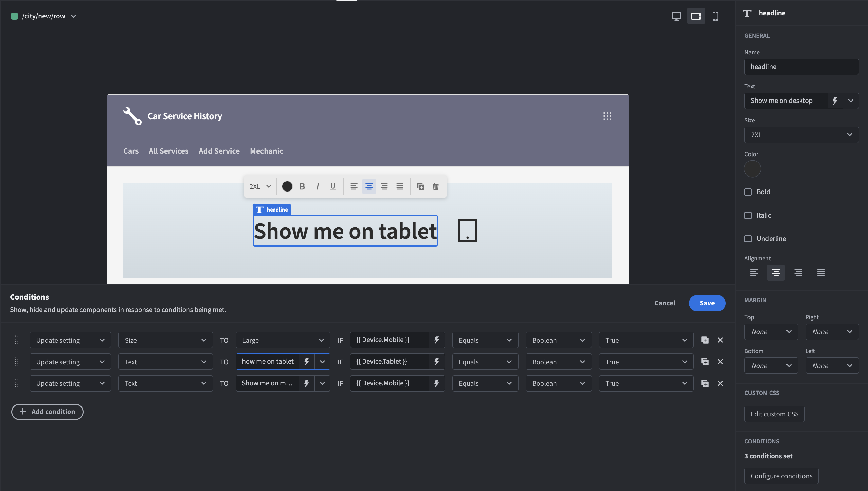Choose left alignment in settings panel
The width and height of the screenshot is (868, 491).
[x=754, y=273]
